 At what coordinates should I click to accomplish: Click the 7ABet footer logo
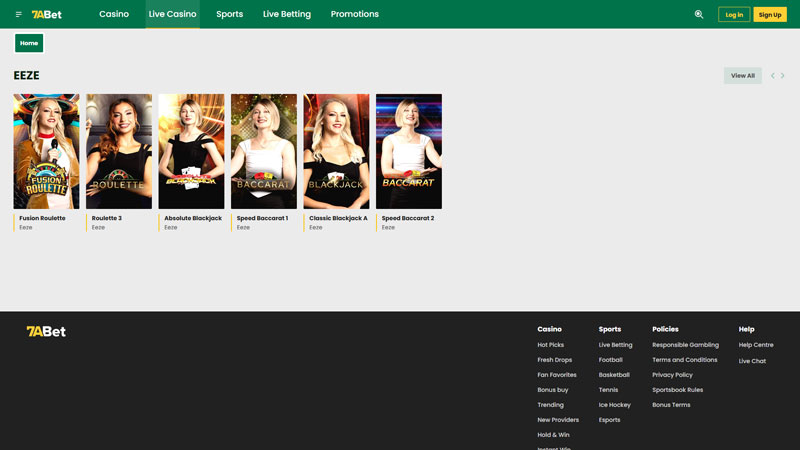(x=46, y=332)
